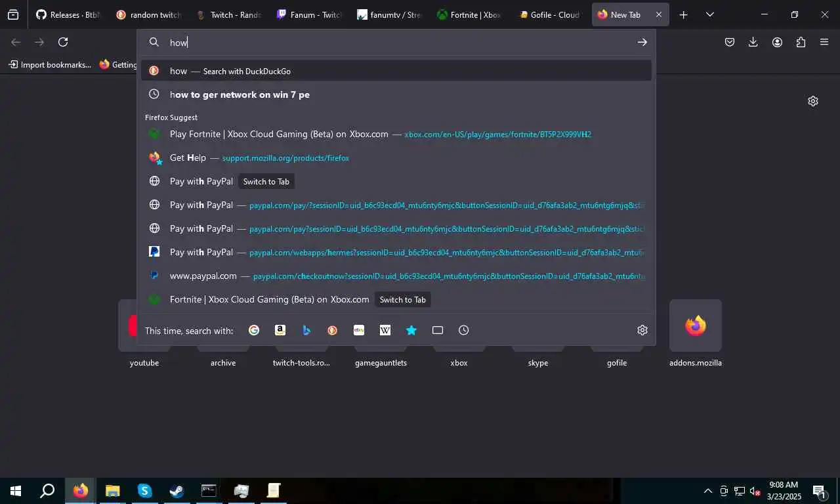The width and height of the screenshot is (840, 504).
Task: Open Import bookmarks toolbar item
Action: point(50,64)
